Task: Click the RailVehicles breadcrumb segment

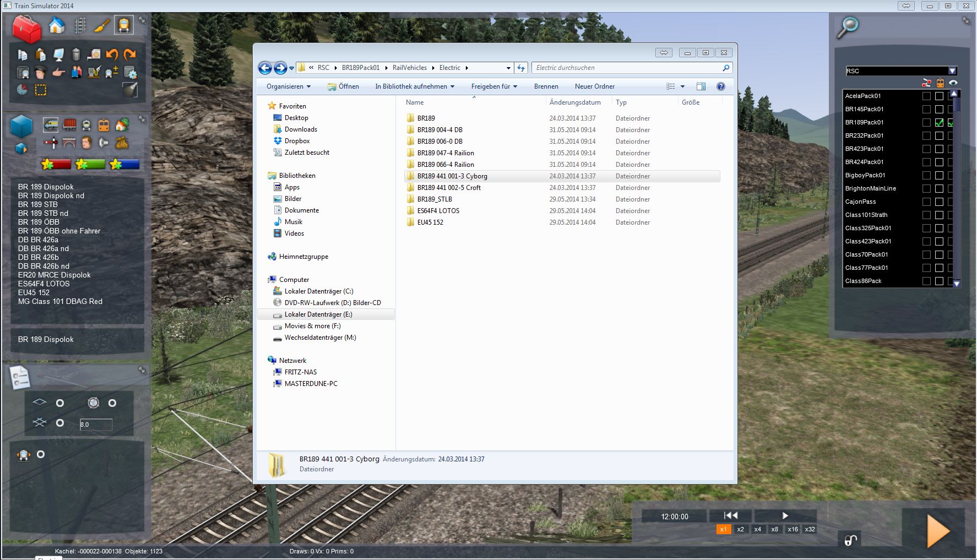Action: (x=410, y=68)
